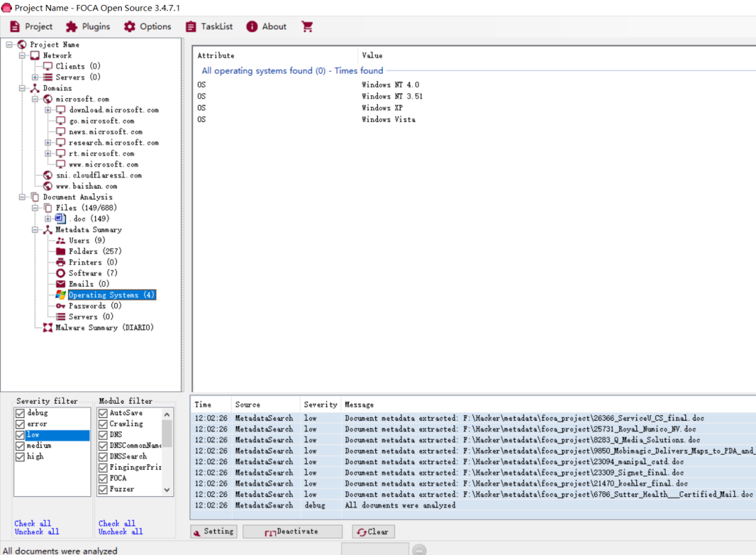Click the microsoft.com globe icon
This screenshot has width=756, height=555.
[48, 99]
